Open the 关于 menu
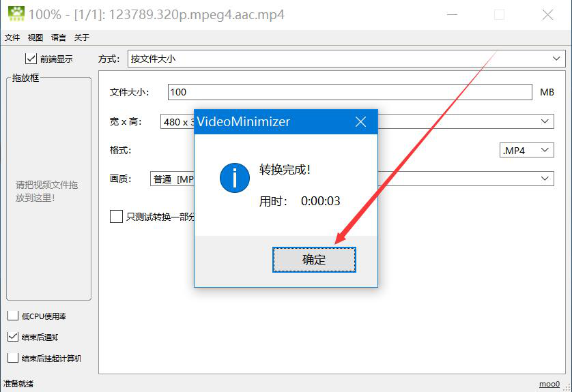The width and height of the screenshot is (572, 392). [82, 37]
